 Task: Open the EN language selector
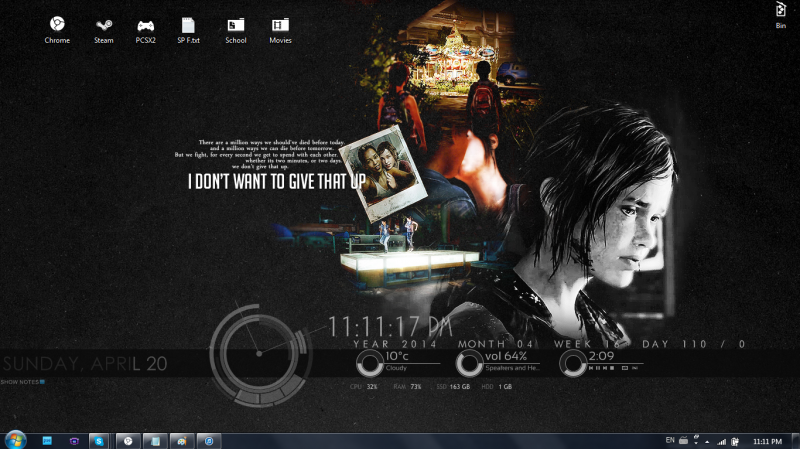tap(669, 440)
